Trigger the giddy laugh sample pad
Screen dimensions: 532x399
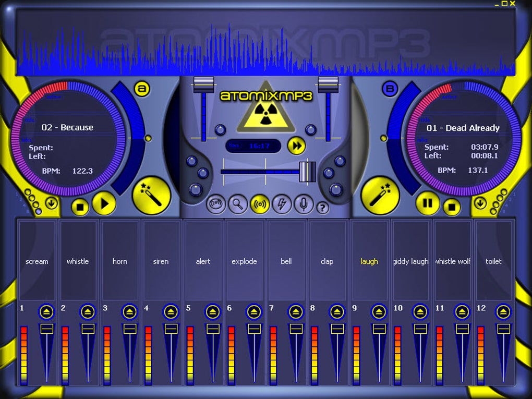tap(410, 261)
